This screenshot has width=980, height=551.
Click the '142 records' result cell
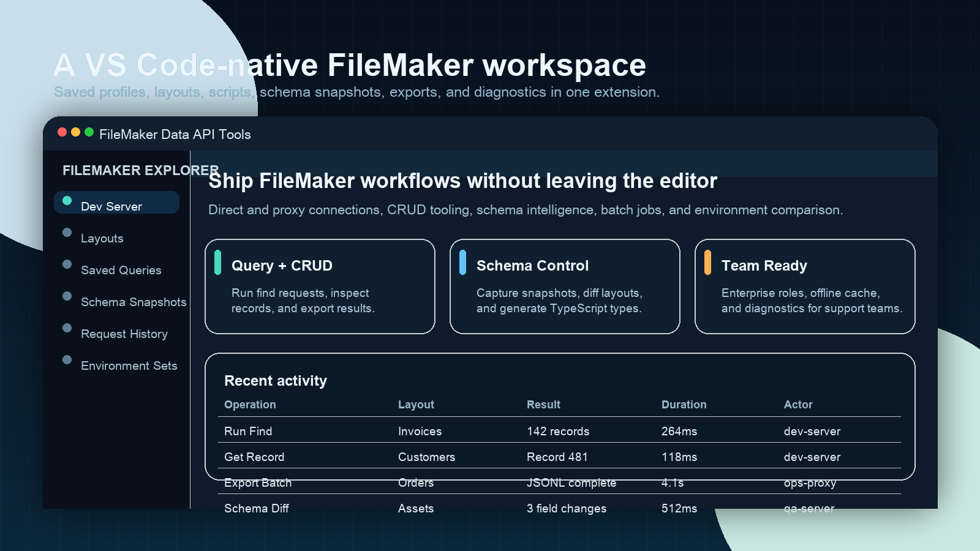558,432
